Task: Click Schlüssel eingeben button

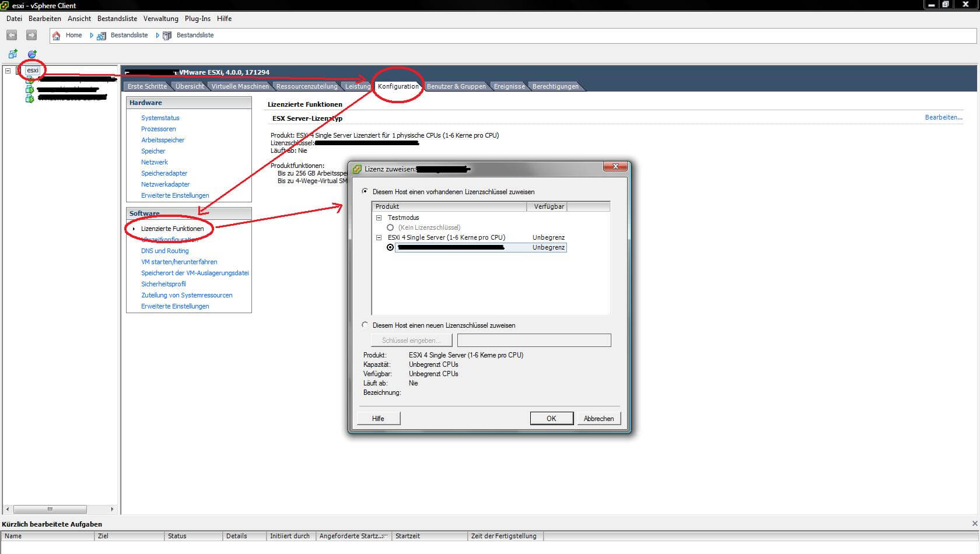Action: point(412,340)
